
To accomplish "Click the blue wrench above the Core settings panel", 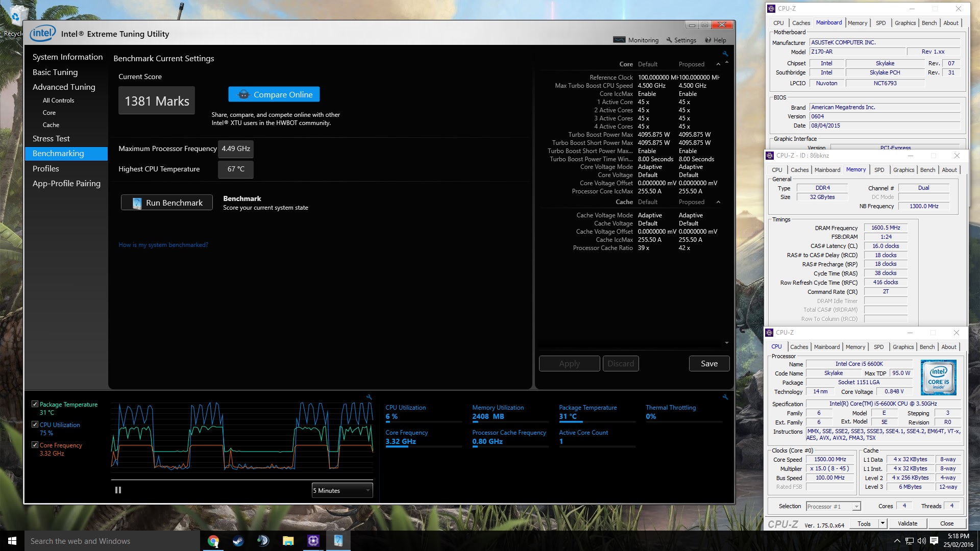I will [725, 54].
